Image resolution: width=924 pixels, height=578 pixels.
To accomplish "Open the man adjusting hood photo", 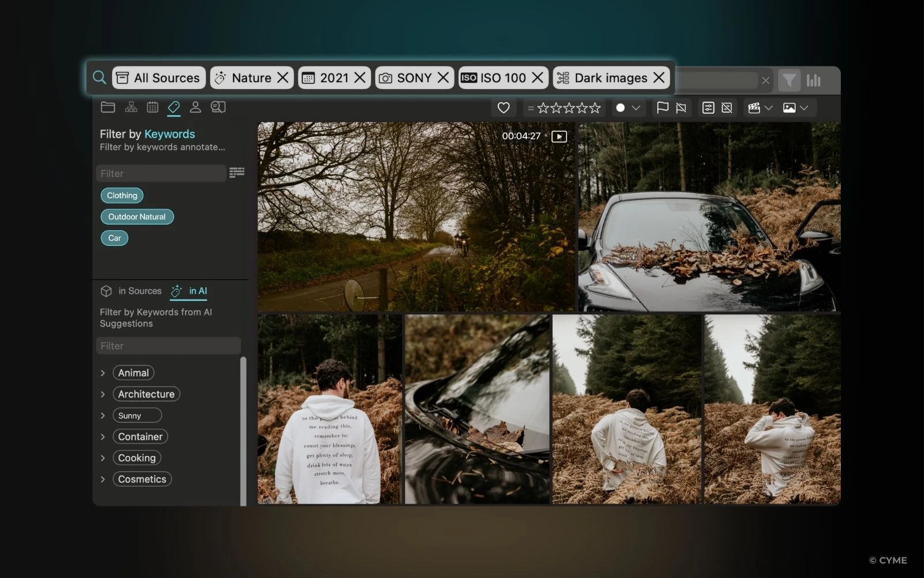I will (772, 409).
